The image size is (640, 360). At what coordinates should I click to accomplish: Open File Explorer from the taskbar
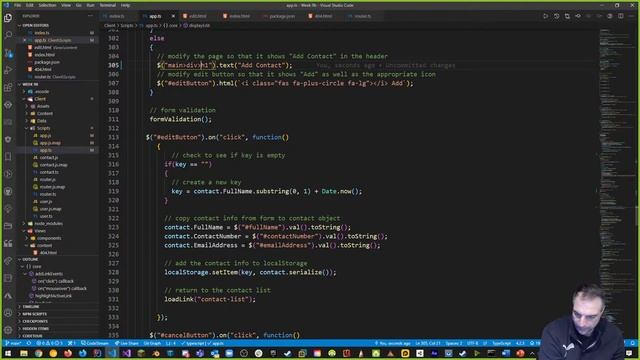pyautogui.click(x=24, y=353)
